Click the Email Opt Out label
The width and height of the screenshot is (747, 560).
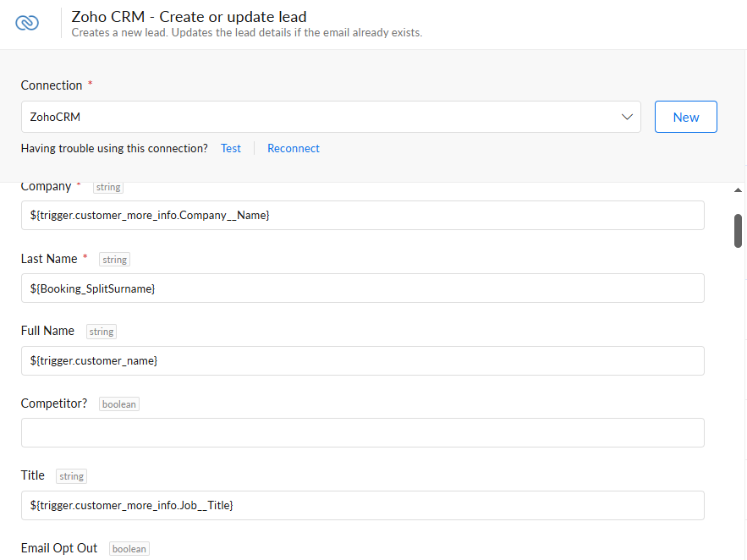coord(59,548)
